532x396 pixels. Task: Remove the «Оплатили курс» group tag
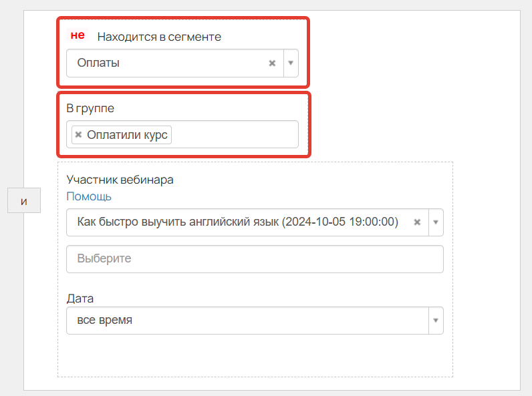tap(78, 135)
